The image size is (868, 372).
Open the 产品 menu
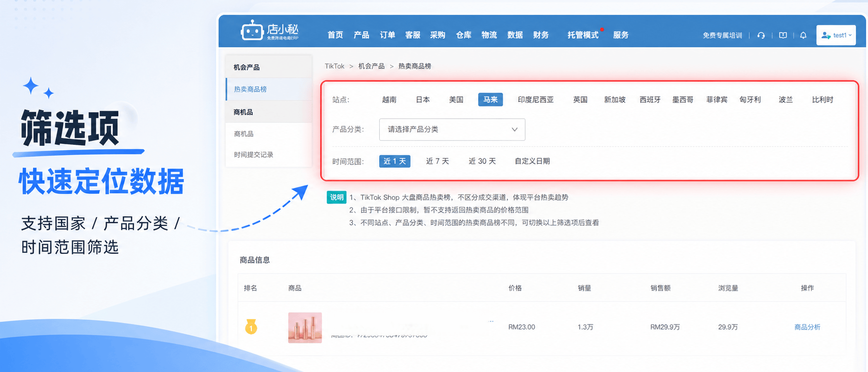[x=361, y=35]
